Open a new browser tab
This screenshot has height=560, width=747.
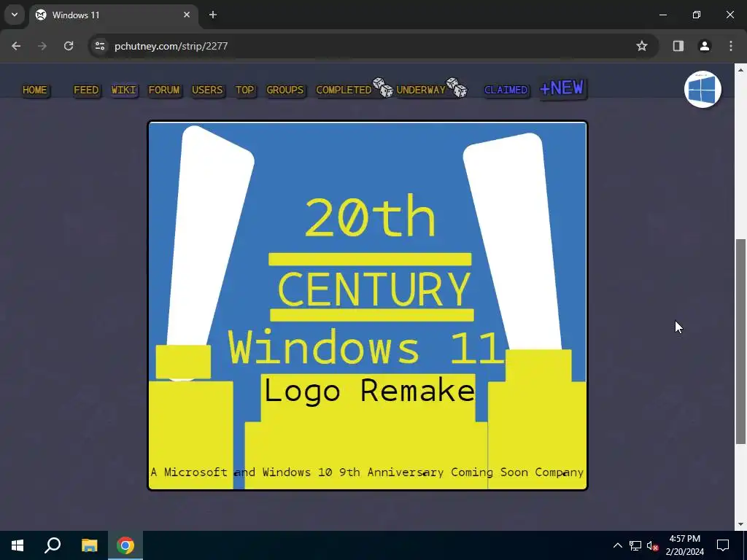pyautogui.click(x=213, y=15)
